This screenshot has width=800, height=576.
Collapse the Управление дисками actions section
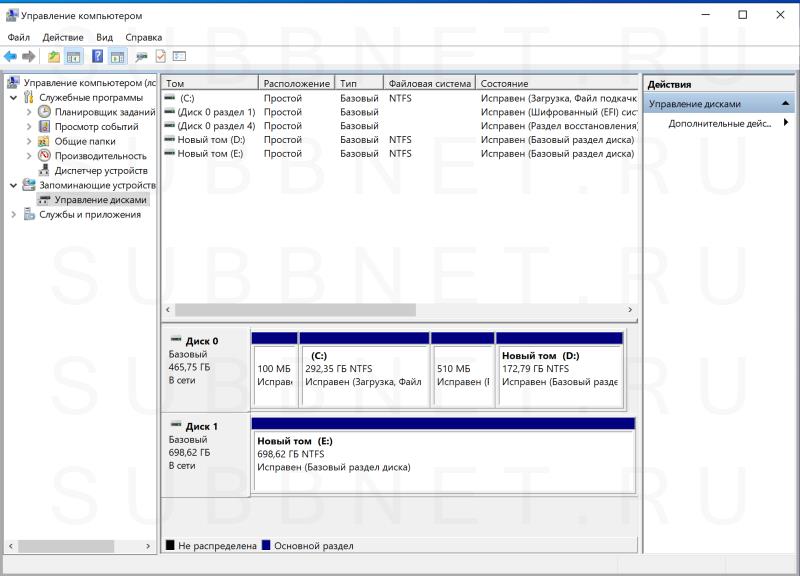point(785,104)
